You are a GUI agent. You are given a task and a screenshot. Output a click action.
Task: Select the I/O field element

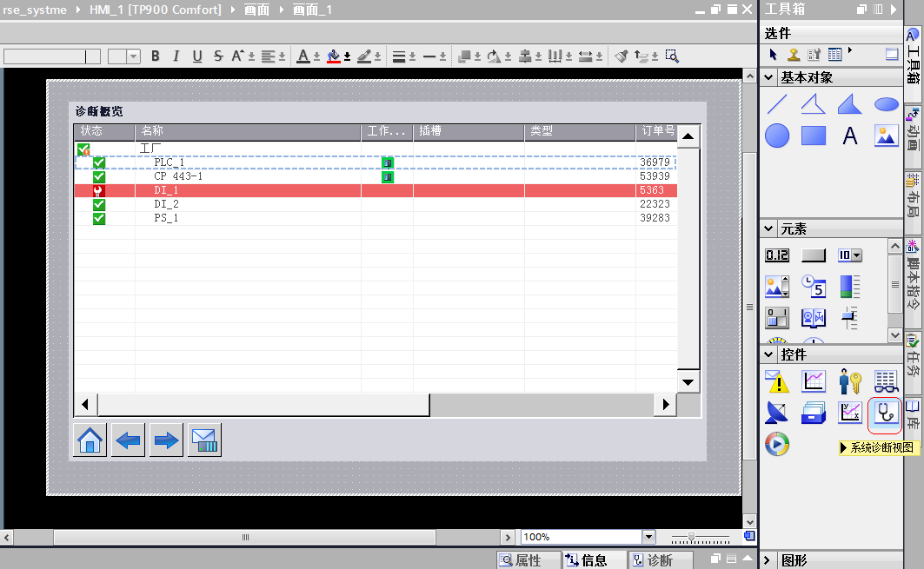(x=777, y=255)
